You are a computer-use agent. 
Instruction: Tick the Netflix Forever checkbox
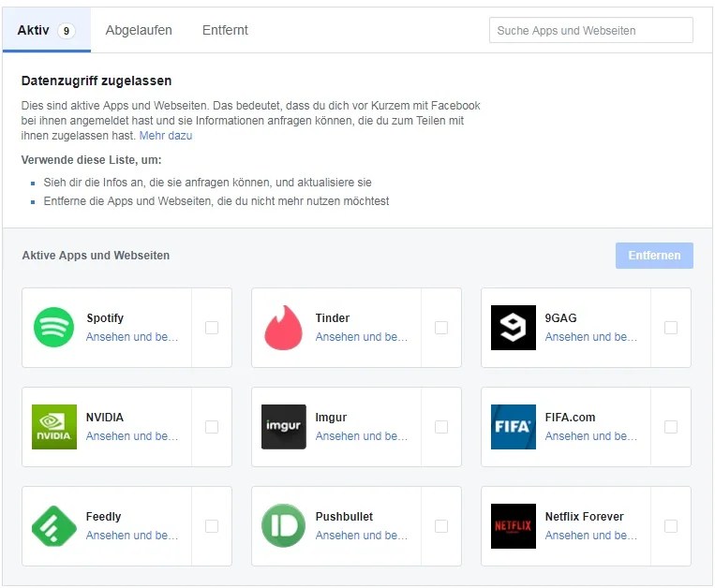[x=671, y=526]
